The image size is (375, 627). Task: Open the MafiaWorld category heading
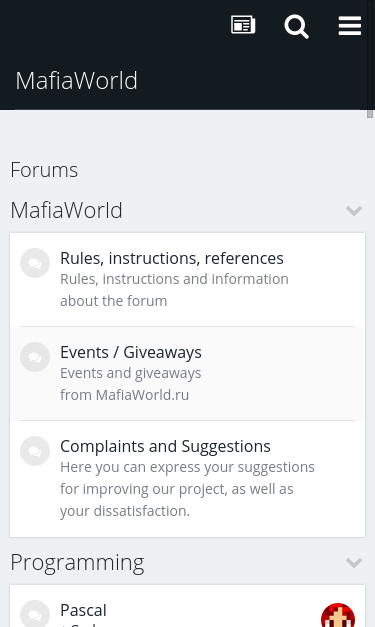[66, 210]
